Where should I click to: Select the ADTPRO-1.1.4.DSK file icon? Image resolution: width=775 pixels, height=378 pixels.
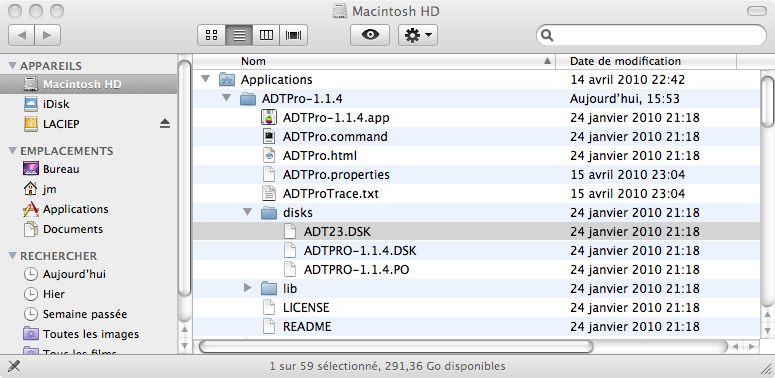click(290, 251)
